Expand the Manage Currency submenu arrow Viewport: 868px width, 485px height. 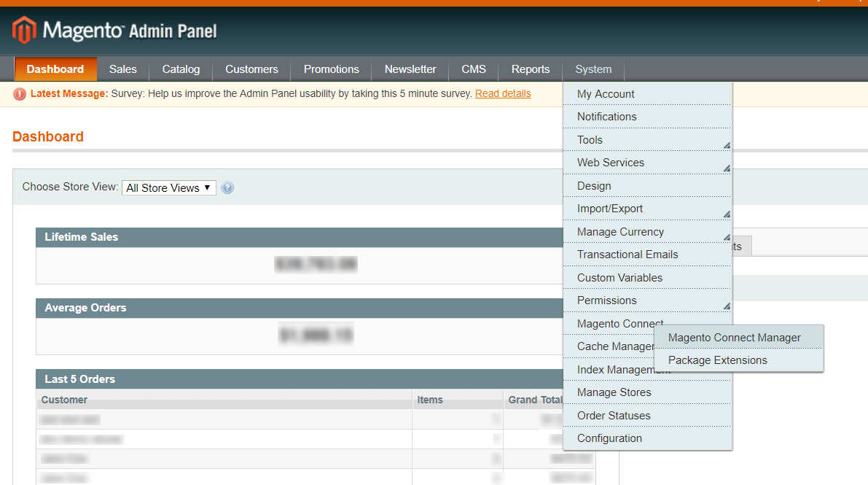click(727, 238)
